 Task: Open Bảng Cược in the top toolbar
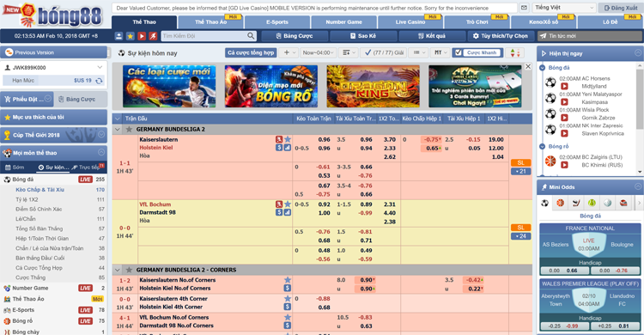(295, 36)
